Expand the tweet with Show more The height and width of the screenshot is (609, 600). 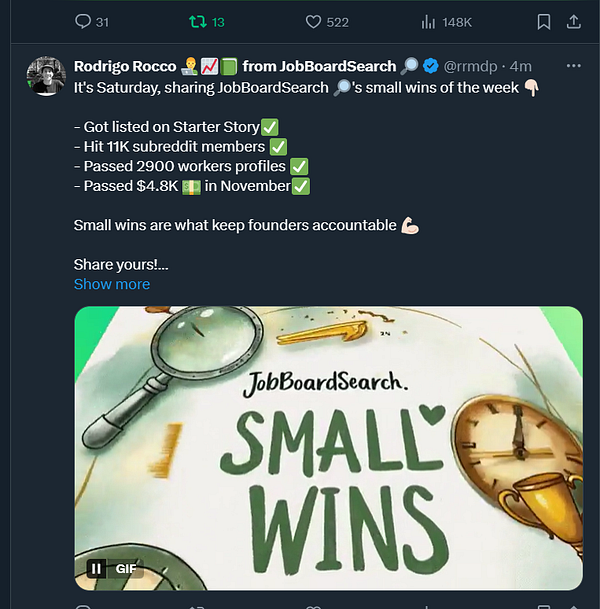coord(112,284)
